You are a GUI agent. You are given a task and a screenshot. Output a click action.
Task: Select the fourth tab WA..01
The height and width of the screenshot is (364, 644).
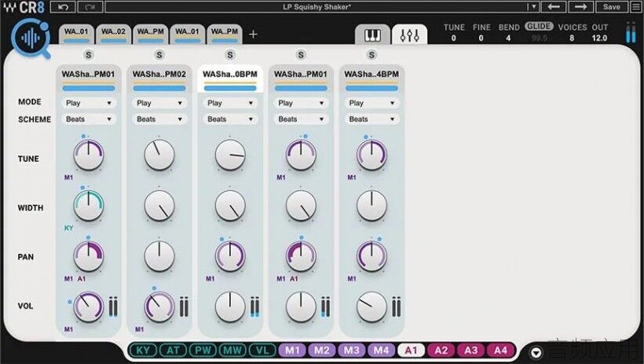click(187, 35)
